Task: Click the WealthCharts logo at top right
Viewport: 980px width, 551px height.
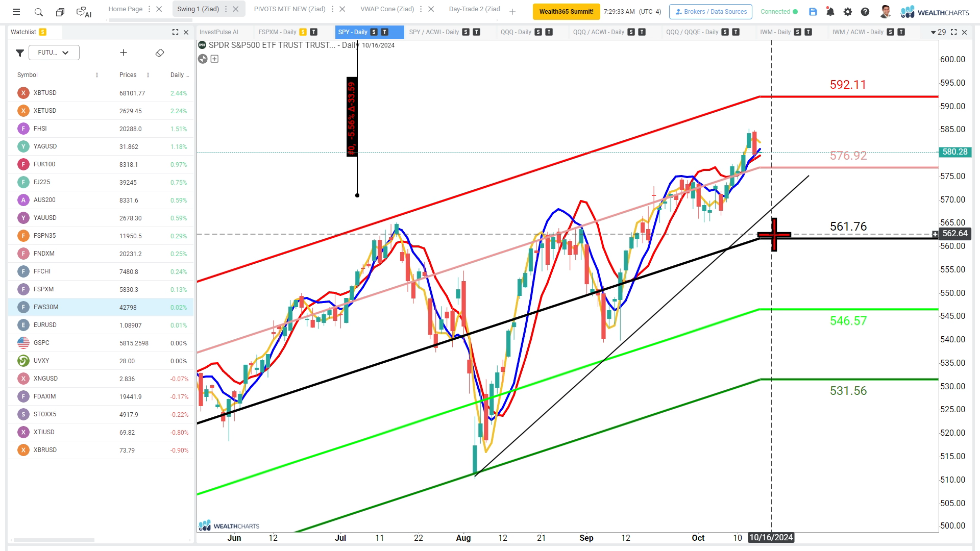Action: click(x=935, y=12)
